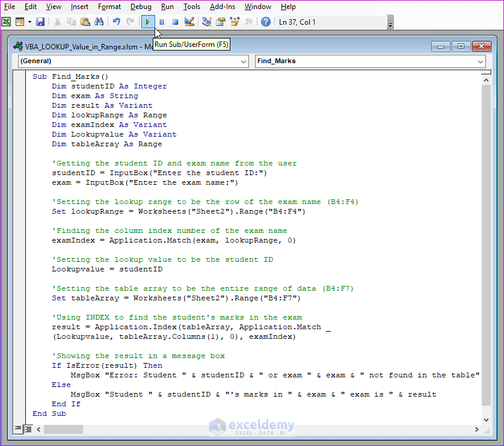Click the Set tableArray B4:F7 line
The height and width of the screenshot is (446, 504).
coord(176,298)
